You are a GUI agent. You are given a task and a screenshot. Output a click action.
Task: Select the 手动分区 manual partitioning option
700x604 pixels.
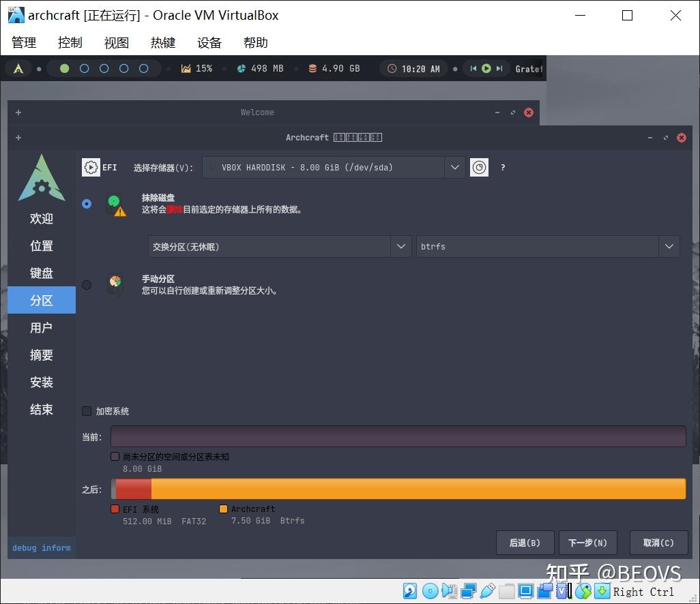click(x=87, y=285)
